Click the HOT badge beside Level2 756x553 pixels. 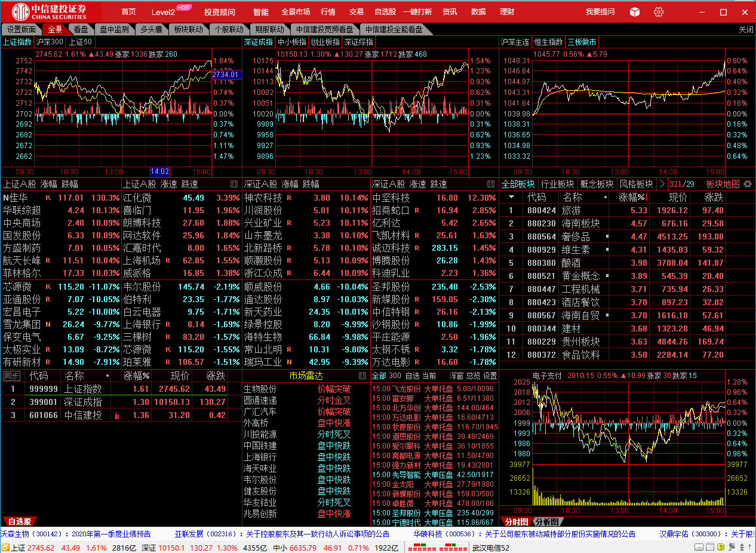coord(184,8)
